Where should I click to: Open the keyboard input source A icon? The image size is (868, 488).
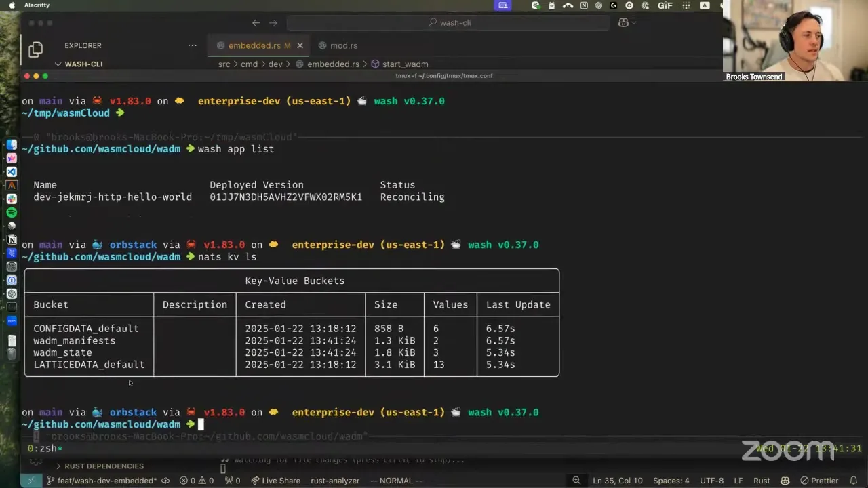(705, 5)
